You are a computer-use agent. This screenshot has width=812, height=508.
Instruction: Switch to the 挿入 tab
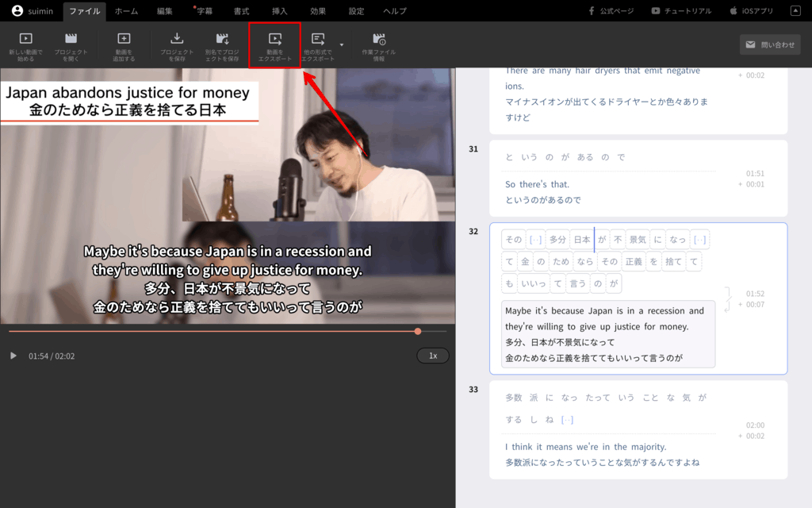pyautogui.click(x=280, y=11)
